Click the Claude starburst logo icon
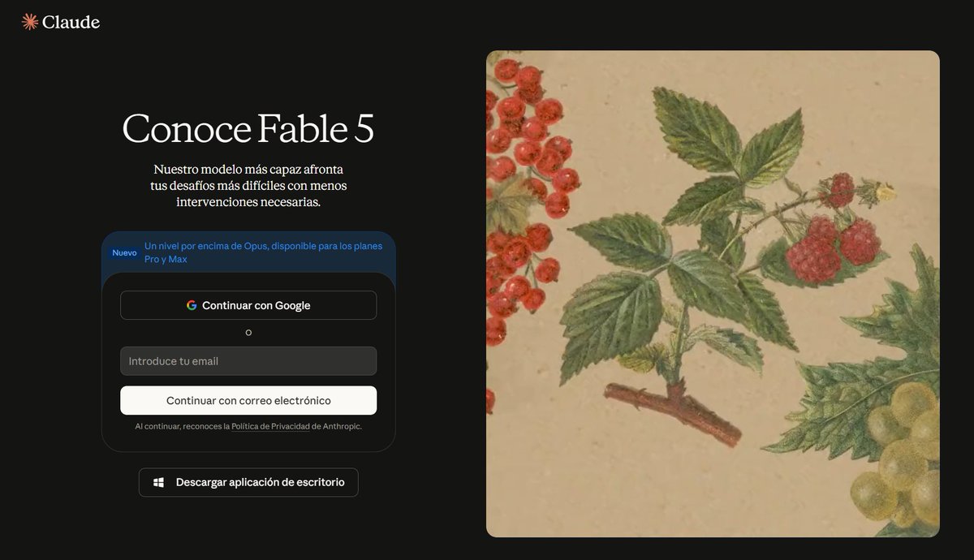Screen dimensions: 974x560 tap(30, 22)
